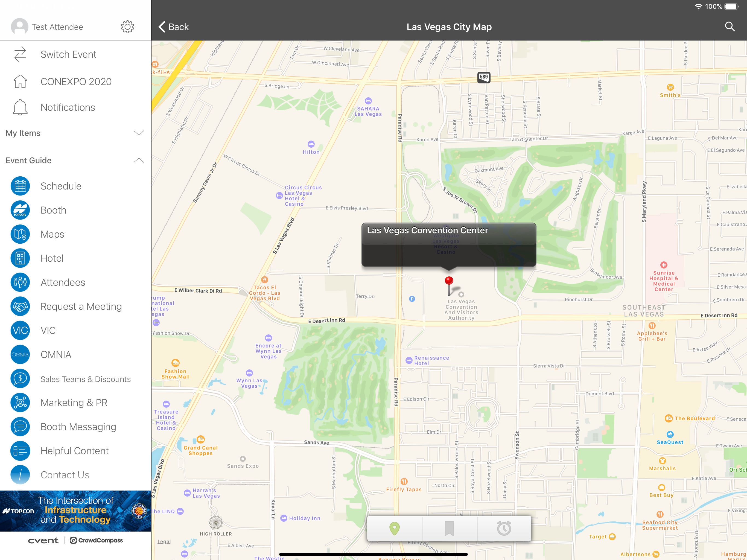Click the Switch Event arrows icon
This screenshot has height=560, width=747.
coord(20,54)
